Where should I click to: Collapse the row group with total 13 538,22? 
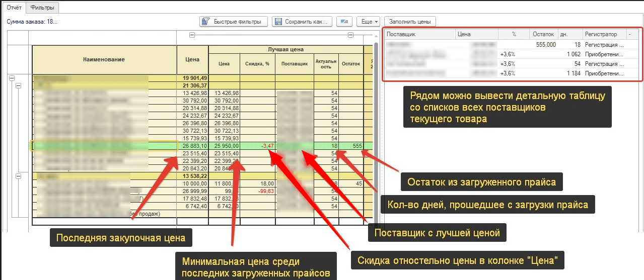(19, 176)
